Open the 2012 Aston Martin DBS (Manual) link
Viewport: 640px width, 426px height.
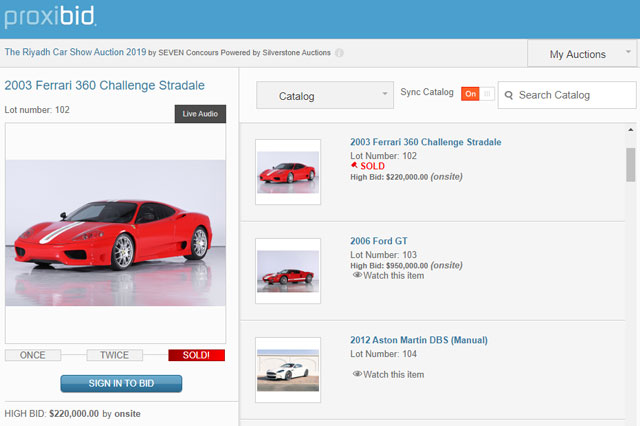pos(419,340)
